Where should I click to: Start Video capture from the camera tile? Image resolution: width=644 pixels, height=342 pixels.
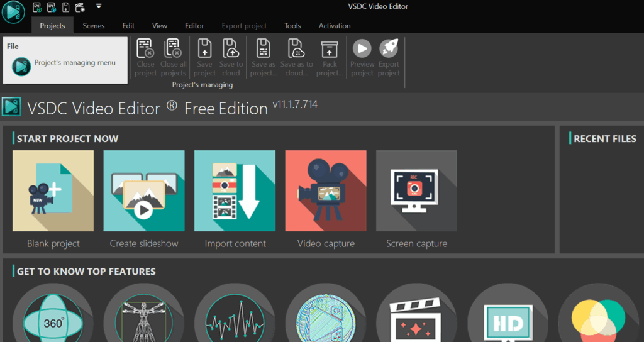click(x=326, y=191)
